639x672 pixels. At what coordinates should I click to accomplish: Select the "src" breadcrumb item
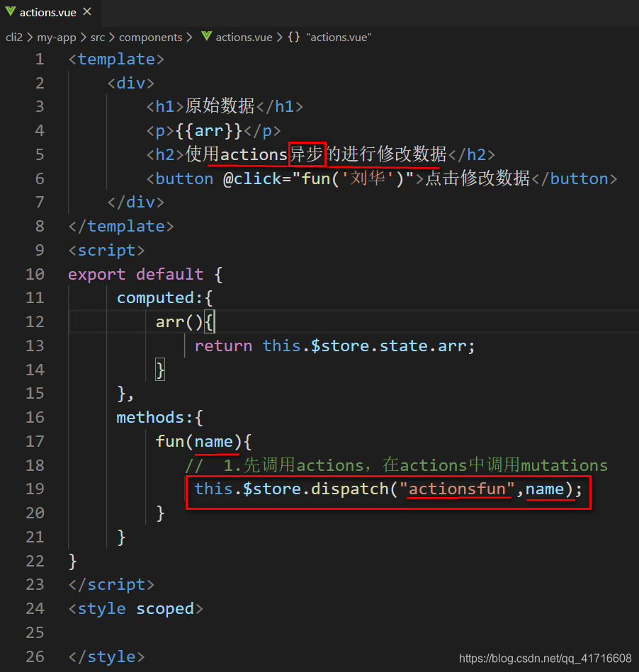97,37
